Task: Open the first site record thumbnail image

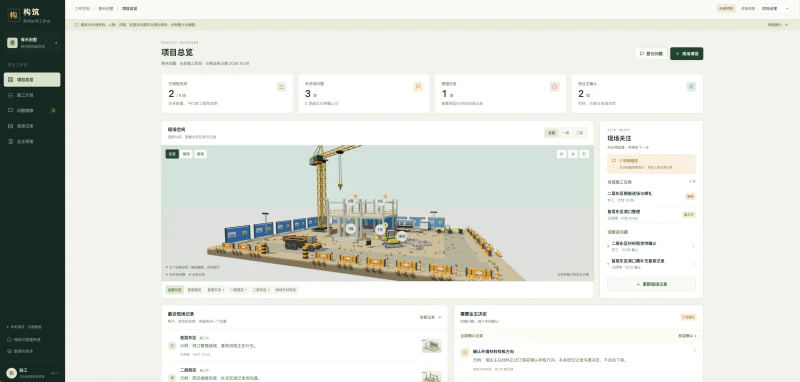Action: (x=432, y=346)
